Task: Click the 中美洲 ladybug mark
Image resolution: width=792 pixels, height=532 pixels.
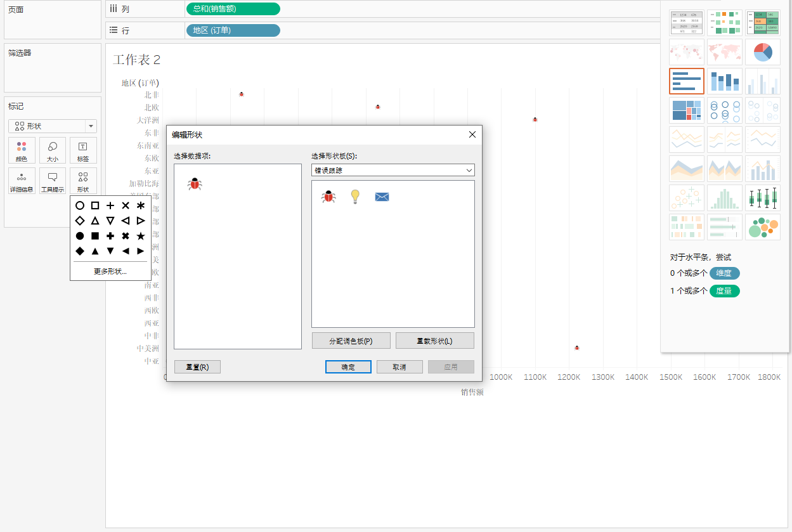Action: [577, 347]
